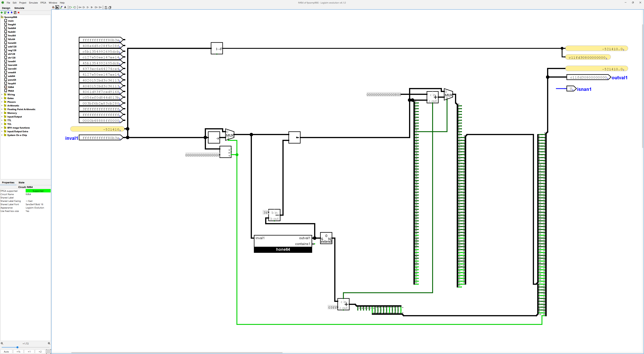Expand the BFH mega functions folder
This screenshot has height=354, width=644.
2,128
